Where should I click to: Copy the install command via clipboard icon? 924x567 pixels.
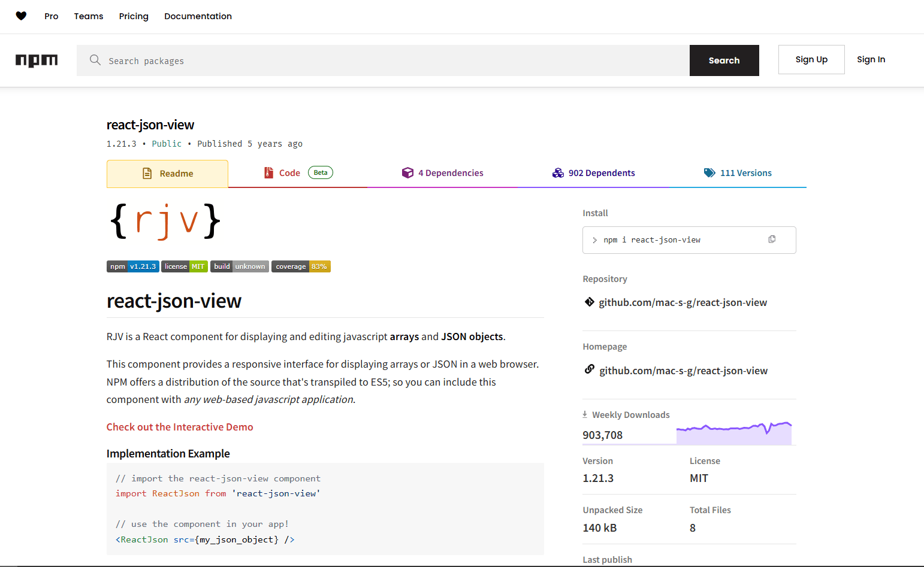pos(772,239)
